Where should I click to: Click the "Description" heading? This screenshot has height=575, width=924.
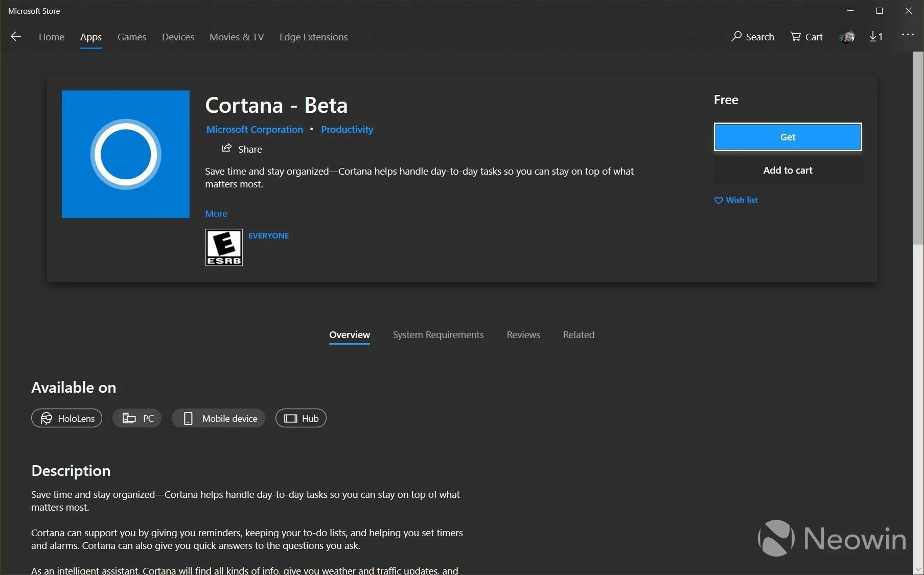(71, 471)
